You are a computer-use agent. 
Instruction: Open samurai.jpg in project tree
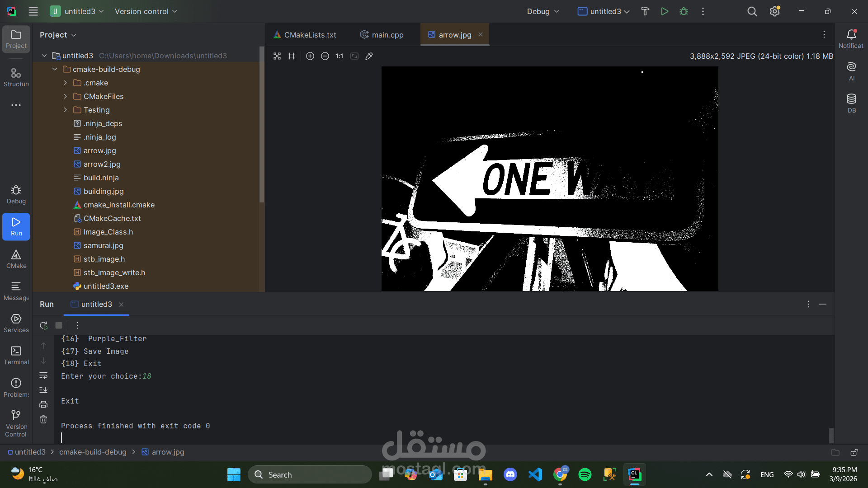[x=103, y=245]
